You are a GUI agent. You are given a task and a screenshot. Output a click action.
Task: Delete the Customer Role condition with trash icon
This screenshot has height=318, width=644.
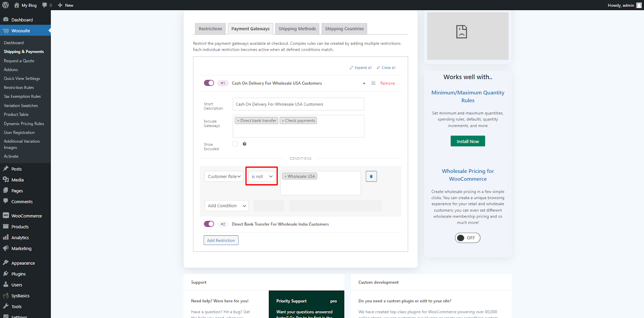[371, 177]
